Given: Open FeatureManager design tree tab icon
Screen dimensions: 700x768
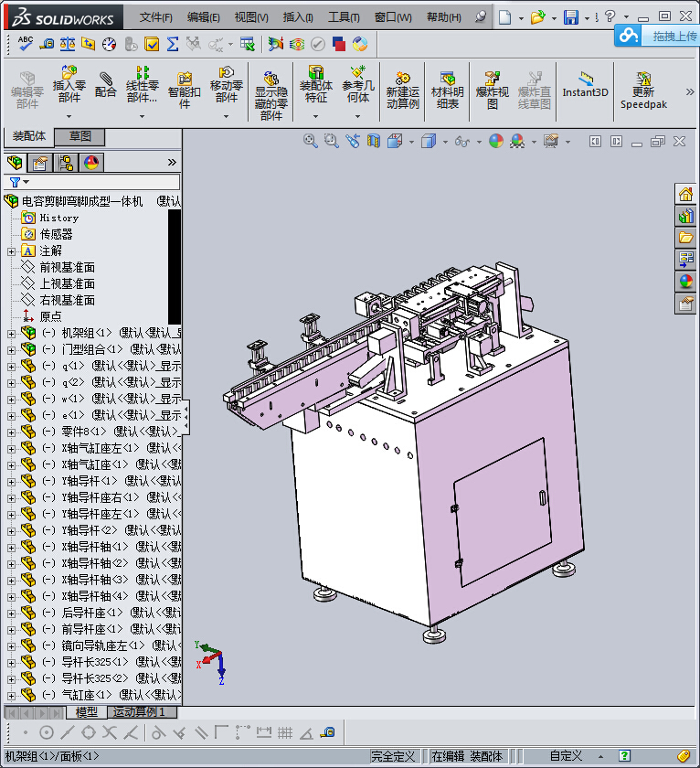Looking at the screenshot, I should coord(15,162).
